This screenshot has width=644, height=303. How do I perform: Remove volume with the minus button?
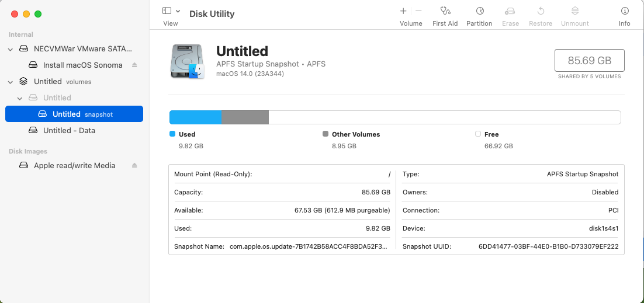tap(418, 11)
